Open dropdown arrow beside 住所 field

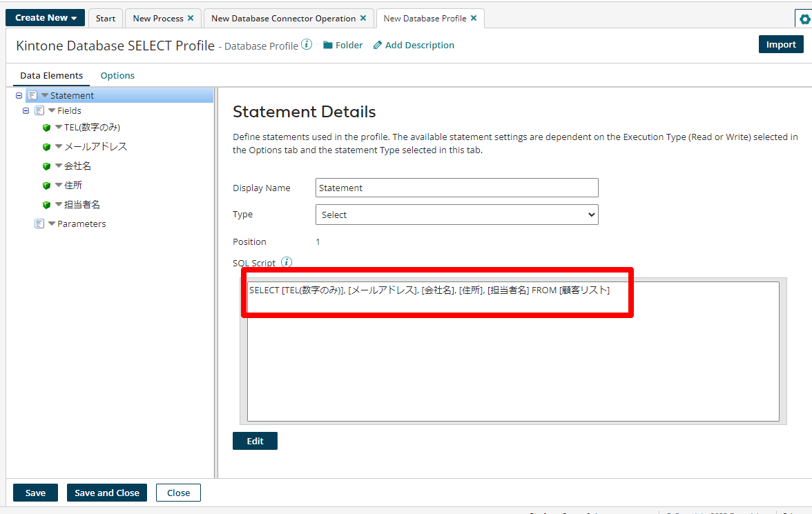59,185
